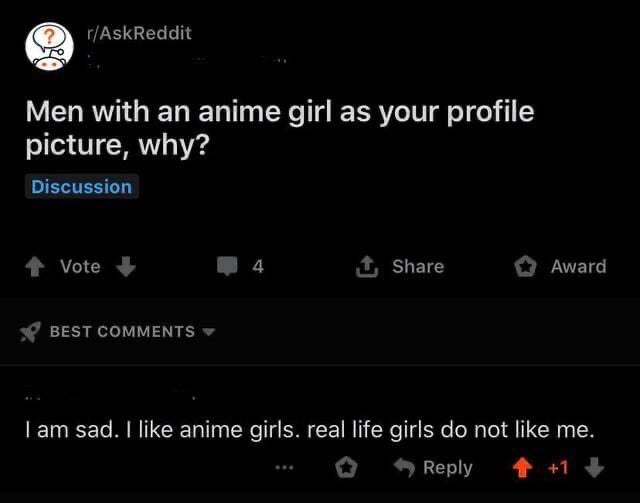Tap the share upload icon
This screenshot has height=503, width=640.
[367, 267]
